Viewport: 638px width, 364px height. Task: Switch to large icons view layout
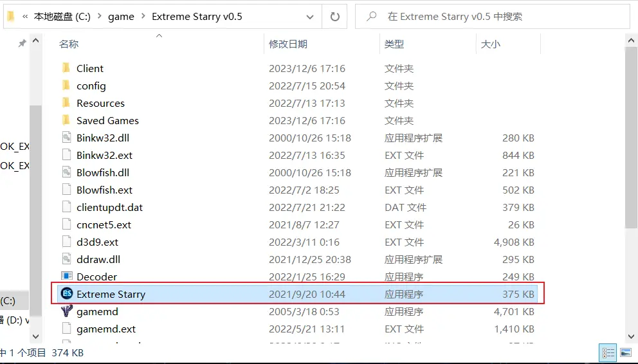624,352
